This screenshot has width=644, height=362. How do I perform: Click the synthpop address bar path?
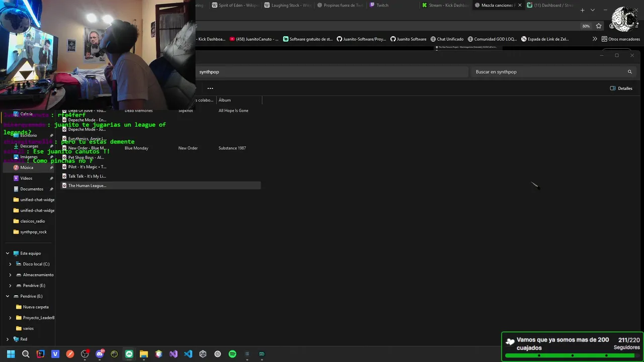[x=209, y=72]
